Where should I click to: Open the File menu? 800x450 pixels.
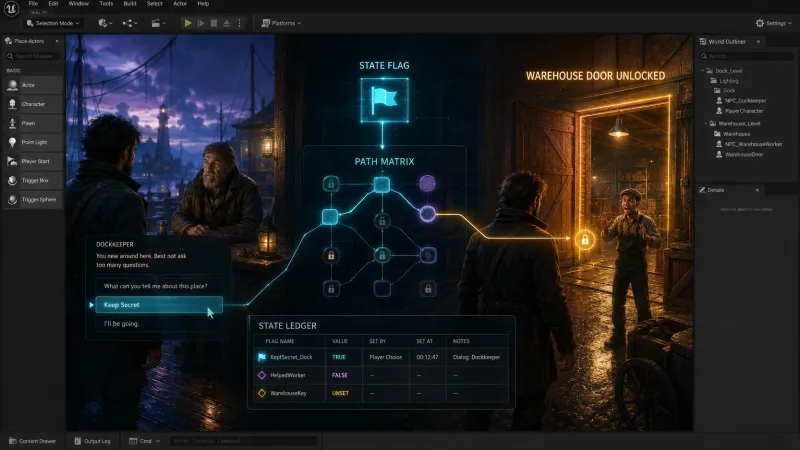point(33,4)
